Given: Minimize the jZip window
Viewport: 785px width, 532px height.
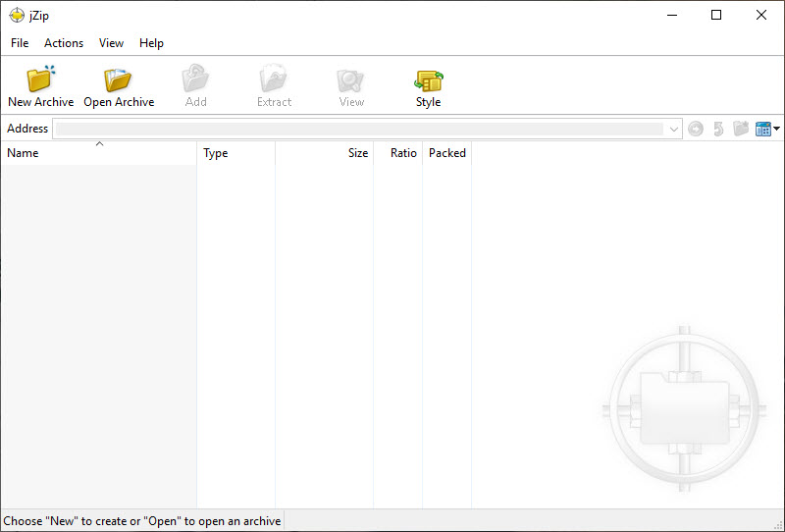Looking at the screenshot, I should pyautogui.click(x=672, y=15).
